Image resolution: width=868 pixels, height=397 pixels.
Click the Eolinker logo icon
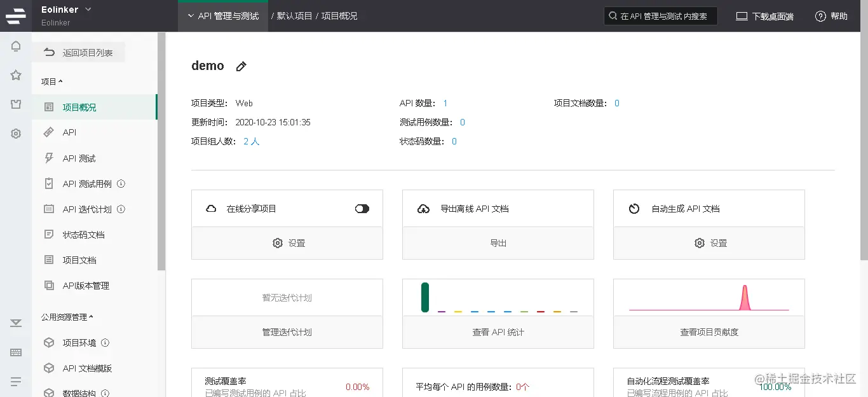click(15, 16)
